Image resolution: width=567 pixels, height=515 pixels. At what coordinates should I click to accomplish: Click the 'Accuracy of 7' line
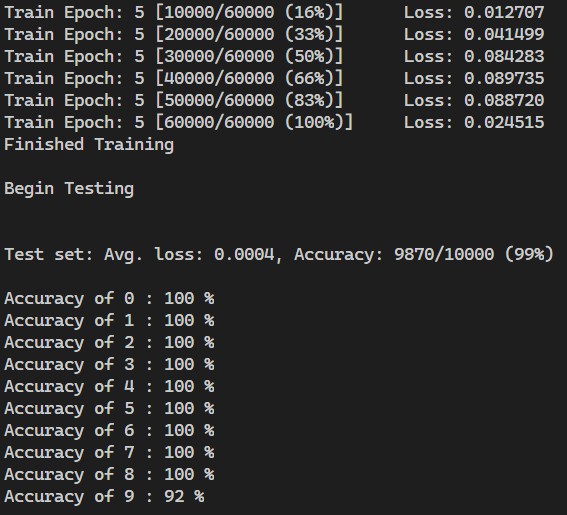click(x=109, y=452)
